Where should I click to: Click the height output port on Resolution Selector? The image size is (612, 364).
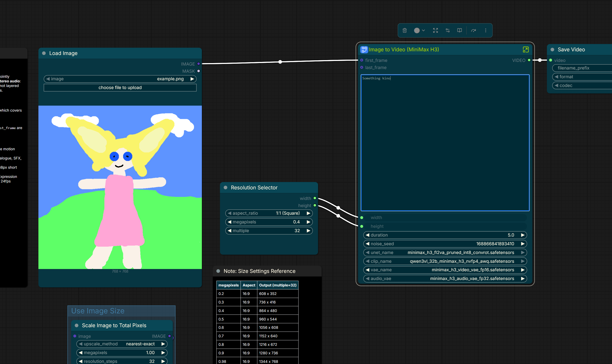[315, 205]
